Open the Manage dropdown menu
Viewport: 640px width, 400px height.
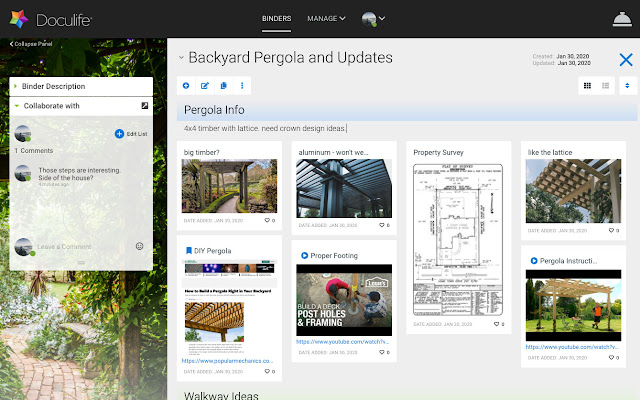coord(327,18)
